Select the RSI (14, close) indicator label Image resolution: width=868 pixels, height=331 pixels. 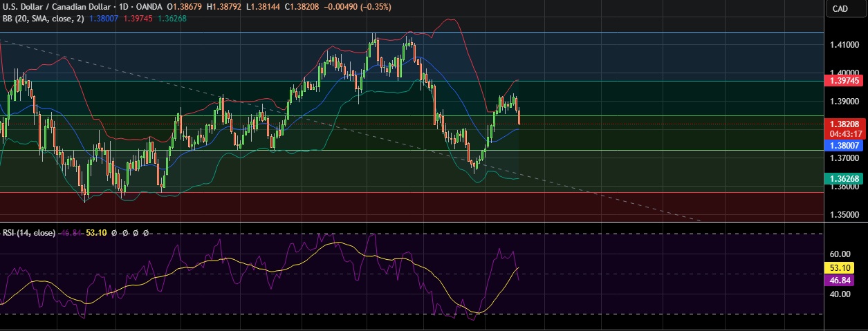tap(29, 233)
